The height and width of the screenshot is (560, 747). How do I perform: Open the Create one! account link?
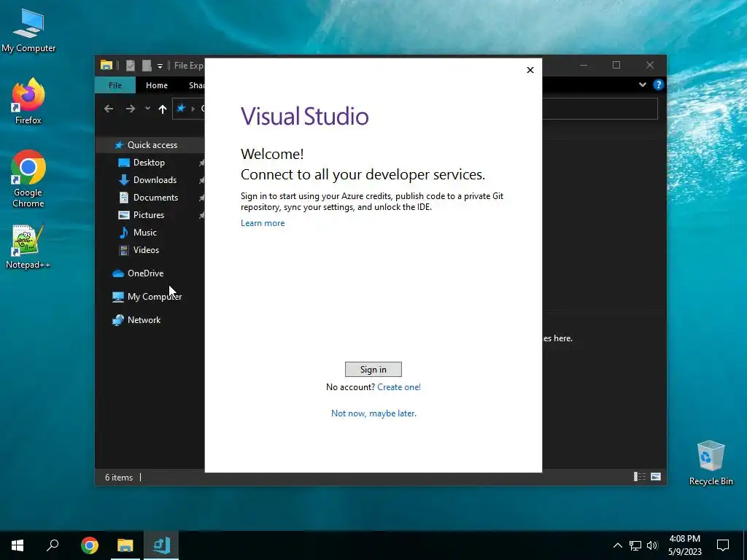pyautogui.click(x=399, y=387)
